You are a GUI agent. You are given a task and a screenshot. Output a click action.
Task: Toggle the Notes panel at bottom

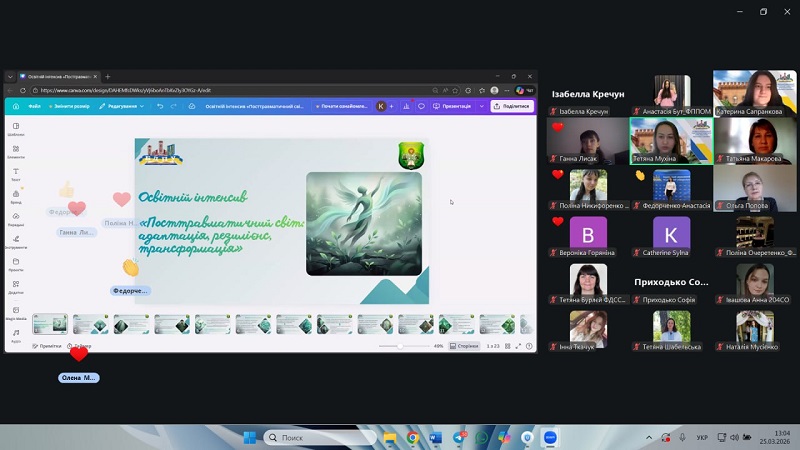click(x=47, y=346)
